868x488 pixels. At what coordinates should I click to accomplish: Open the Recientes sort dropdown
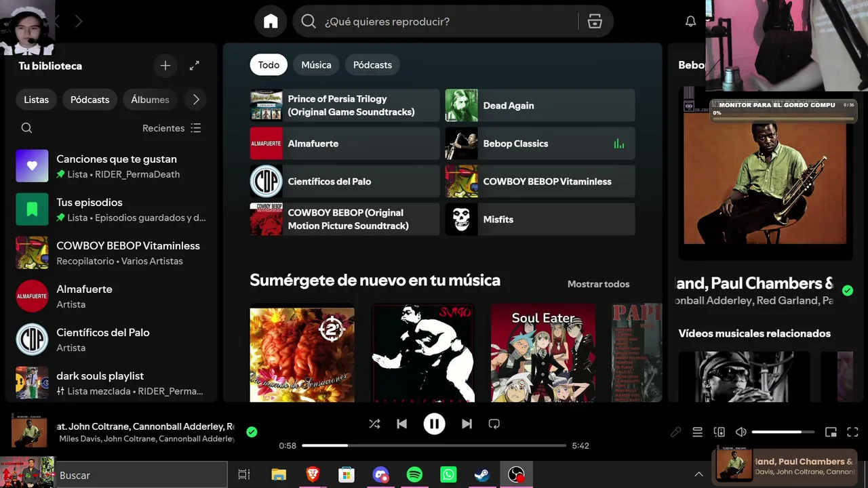coord(172,128)
